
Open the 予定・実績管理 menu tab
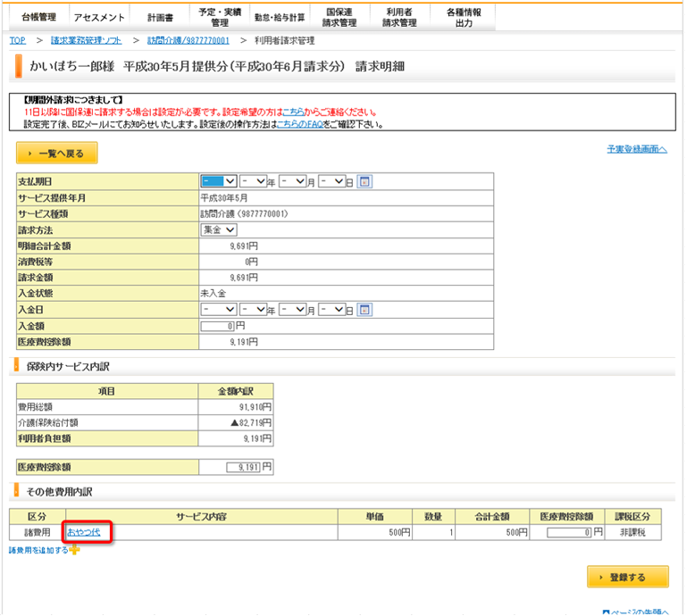(220, 17)
